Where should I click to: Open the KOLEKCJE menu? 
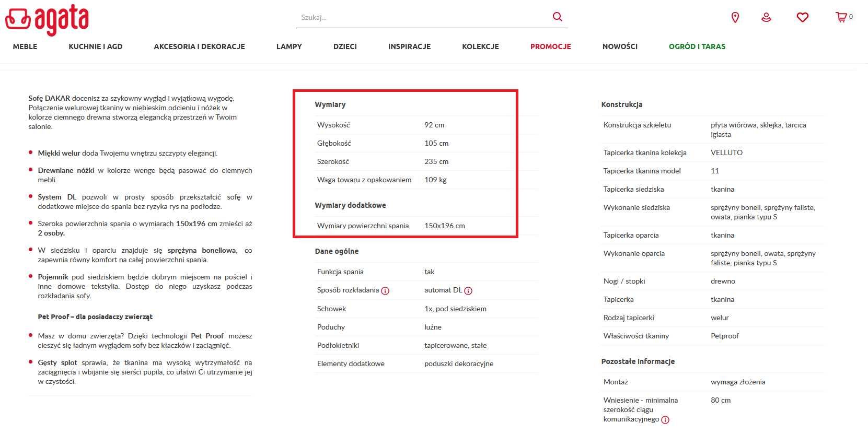480,46
